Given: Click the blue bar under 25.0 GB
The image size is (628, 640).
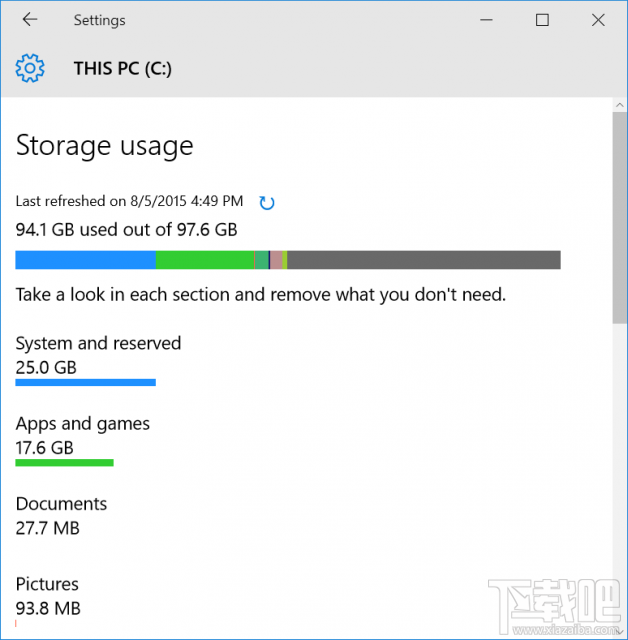Looking at the screenshot, I should coord(85,382).
